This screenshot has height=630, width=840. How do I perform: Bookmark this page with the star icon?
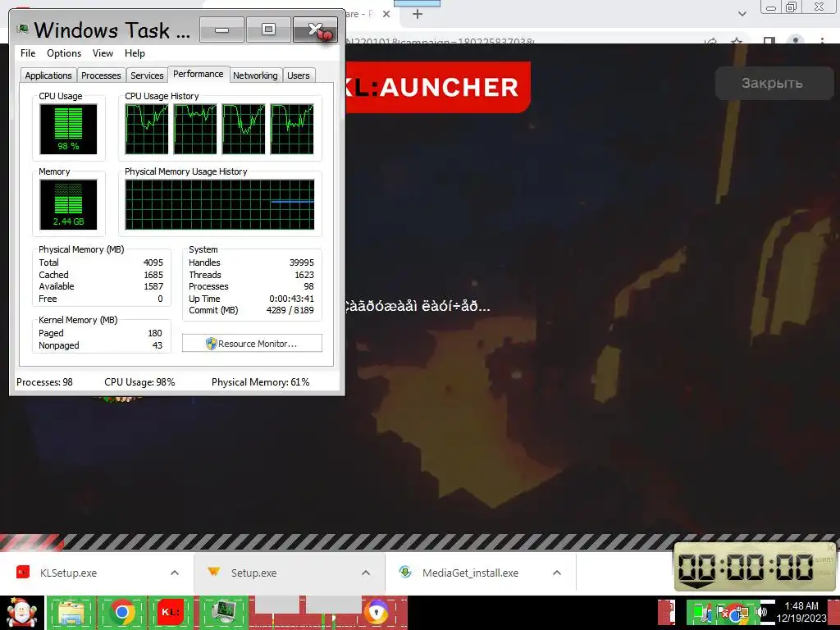pyautogui.click(x=737, y=41)
